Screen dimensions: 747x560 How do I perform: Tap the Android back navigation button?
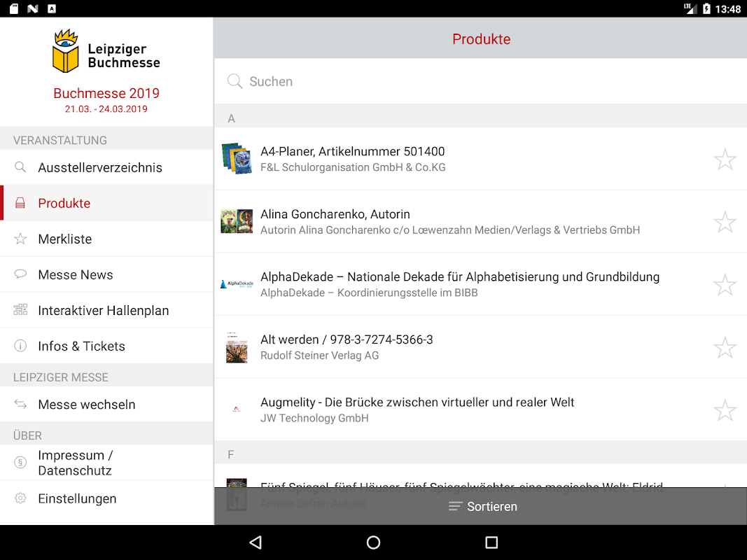[x=256, y=542]
